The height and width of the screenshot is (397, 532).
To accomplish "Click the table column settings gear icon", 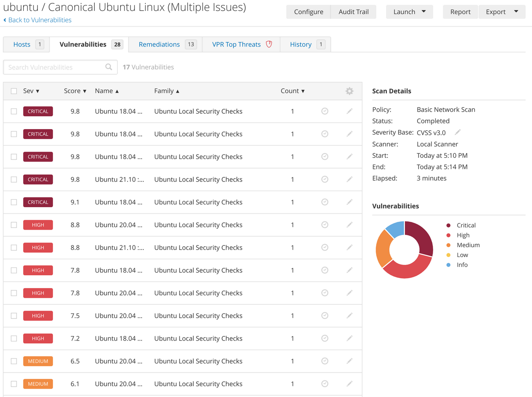I will click(x=349, y=91).
